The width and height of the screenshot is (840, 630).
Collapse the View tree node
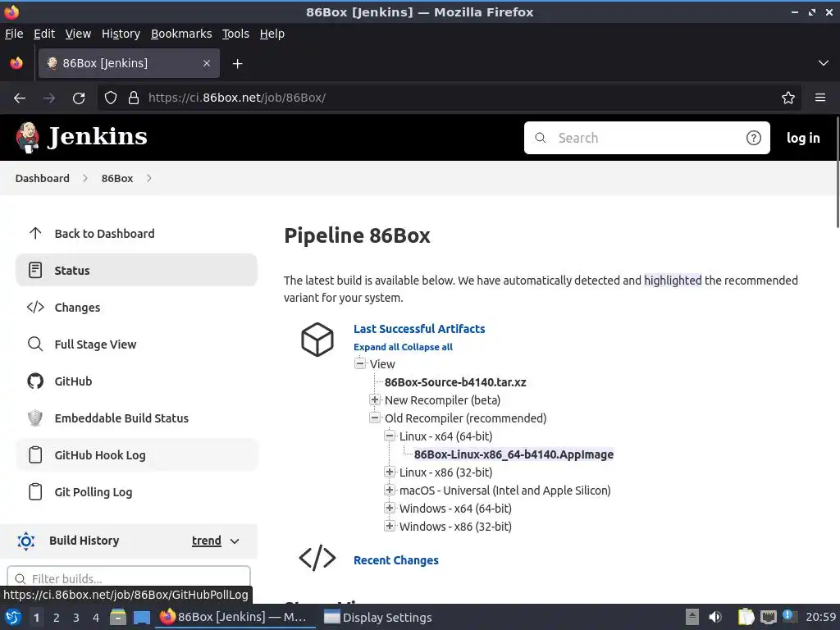point(360,363)
